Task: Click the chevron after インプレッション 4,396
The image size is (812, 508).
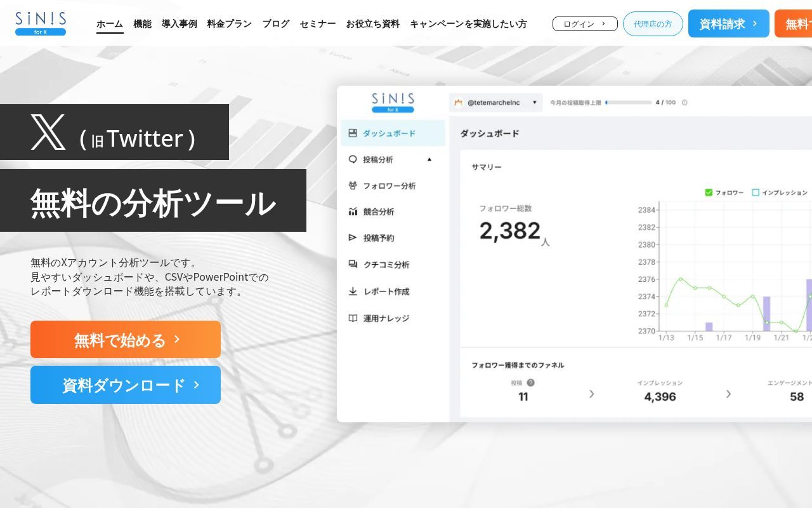Action: 728,394
